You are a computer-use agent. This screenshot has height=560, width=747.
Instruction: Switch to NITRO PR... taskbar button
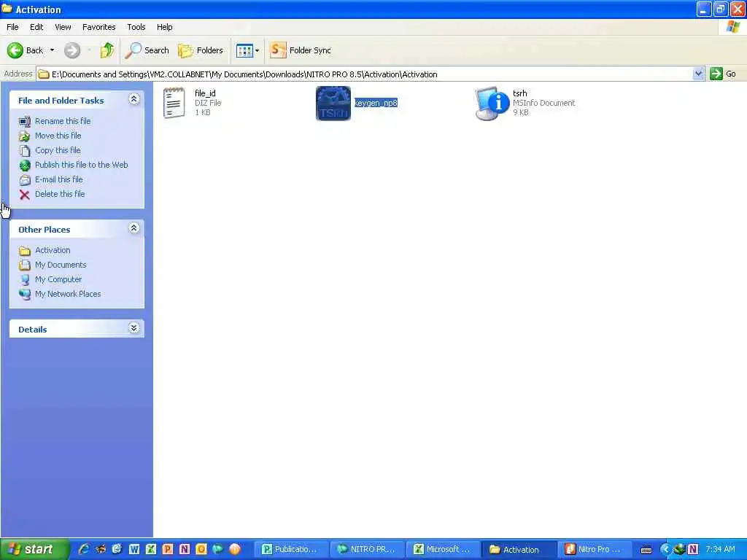coord(366,550)
